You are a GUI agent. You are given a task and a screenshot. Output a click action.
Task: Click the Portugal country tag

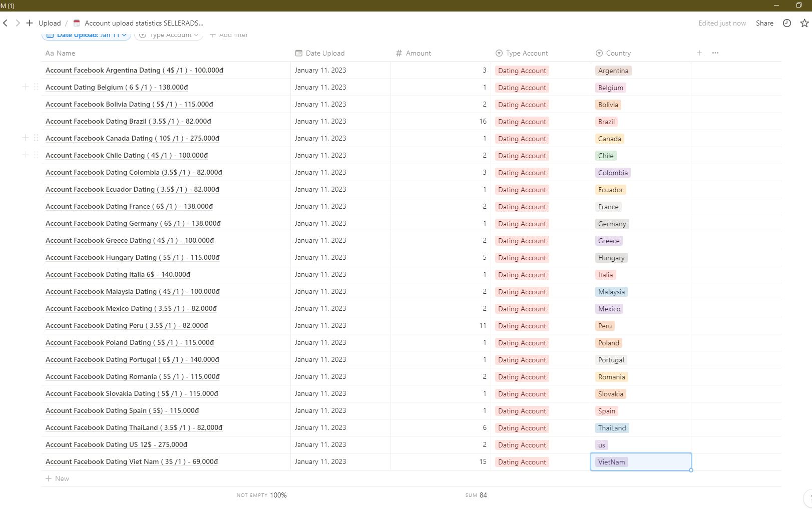[611, 360]
